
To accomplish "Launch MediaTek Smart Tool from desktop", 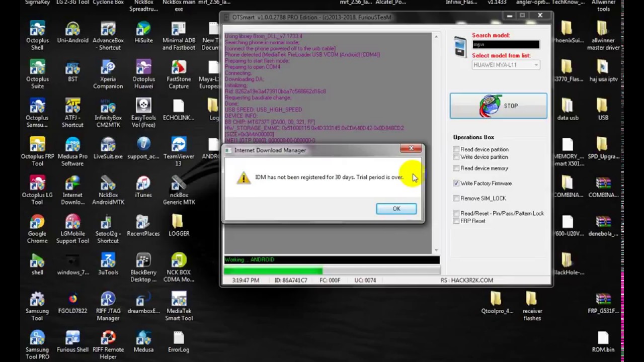I will 179,306.
